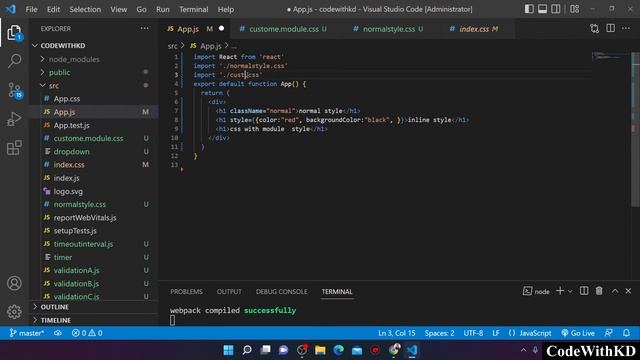640x360 pixels.
Task: Open the Selection menu
Action: click(x=85, y=9)
